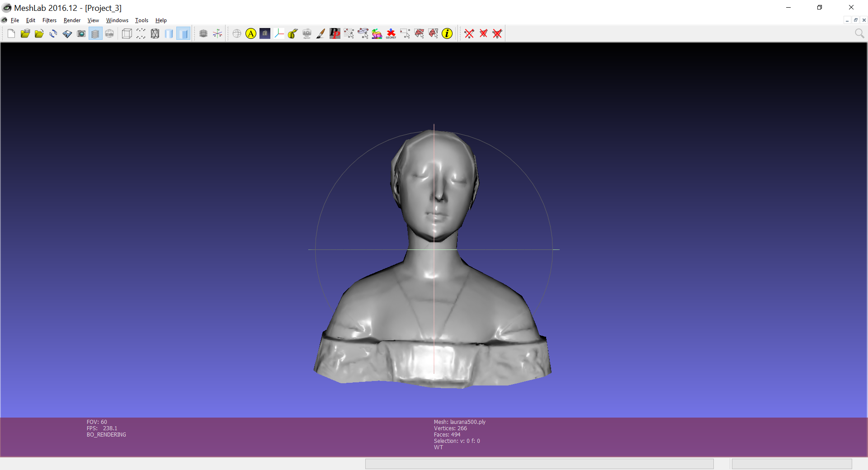The width and height of the screenshot is (868, 470).
Task: Create a new empty project
Action: click(11, 33)
